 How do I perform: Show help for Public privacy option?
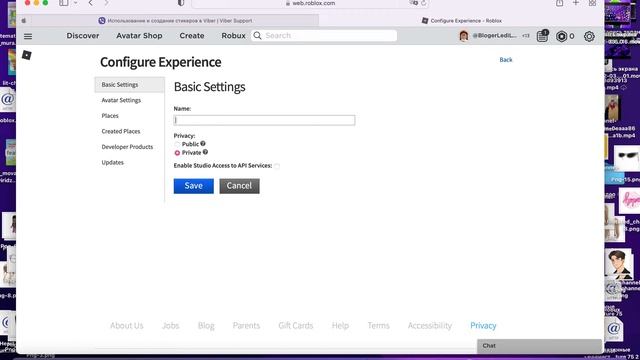pos(203,144)
